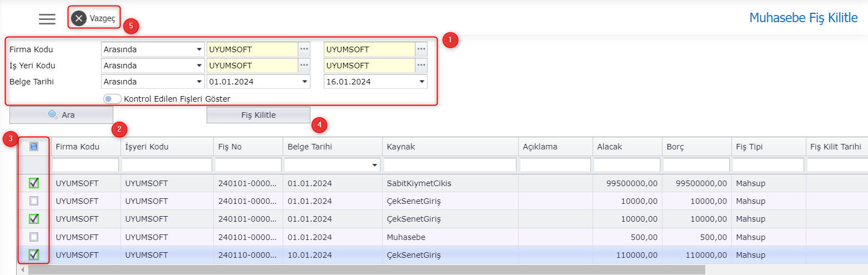
Task: Click the Fiş Kilitle button
Action: click(258, 115)
